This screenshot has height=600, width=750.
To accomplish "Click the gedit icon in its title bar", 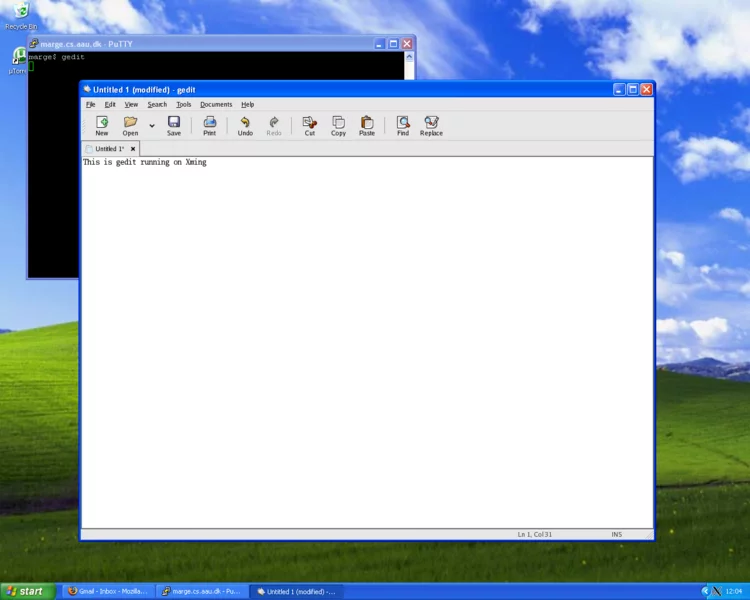I will tap(87, 89).
